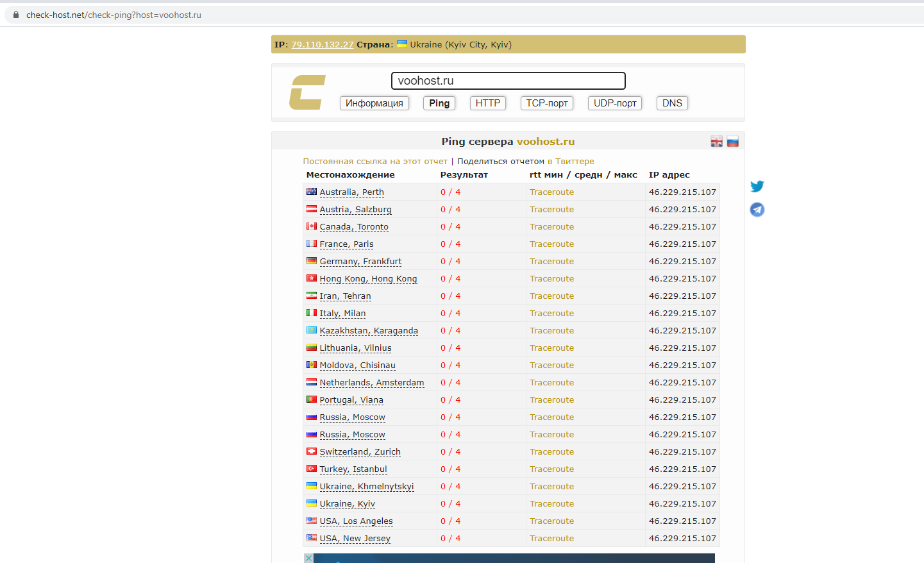Screen dimensions: 924x563
Task: Click the Hong Kong flag icon
Action: pos(312,278)
